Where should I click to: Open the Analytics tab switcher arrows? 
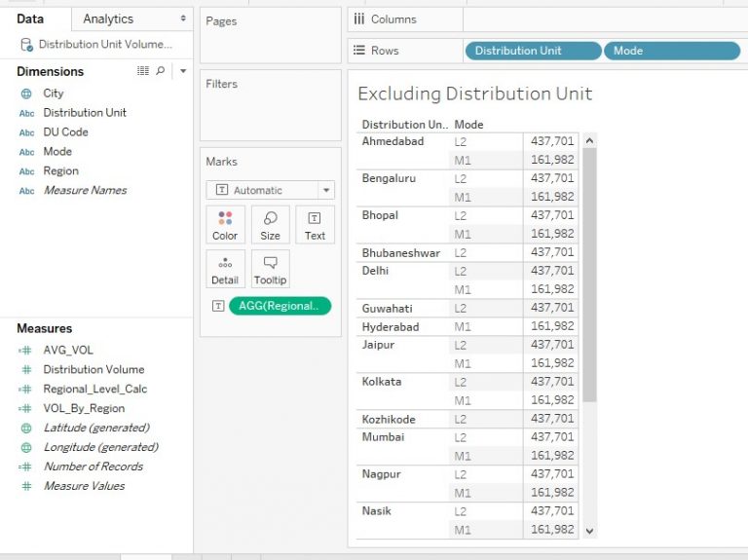pyautogui.click(x=183, y=19)
